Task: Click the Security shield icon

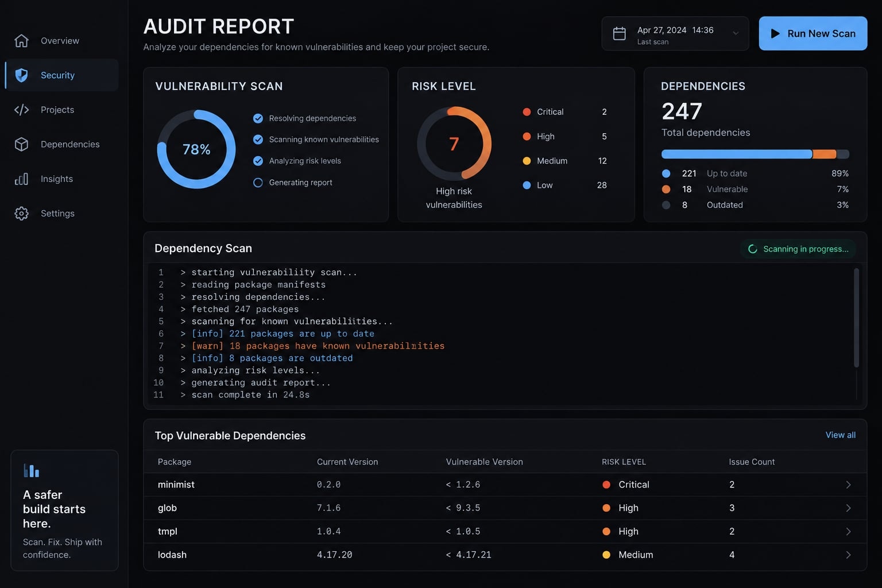Action: [x=21, y=75]
